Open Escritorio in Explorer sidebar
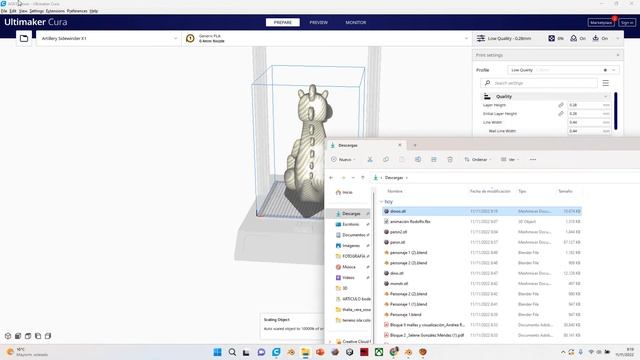This screenshot has width=640, height=360. point(350,224)
